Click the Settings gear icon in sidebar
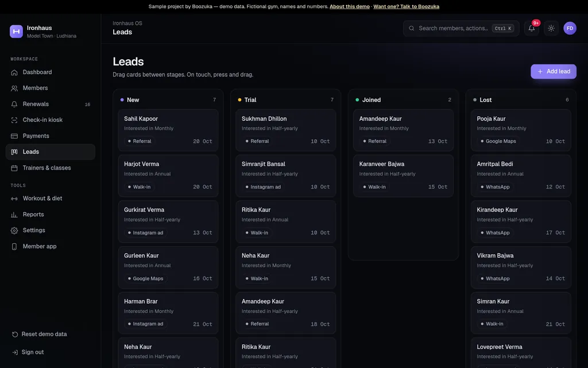Viewport: 588px width, 368px height. 14,231
